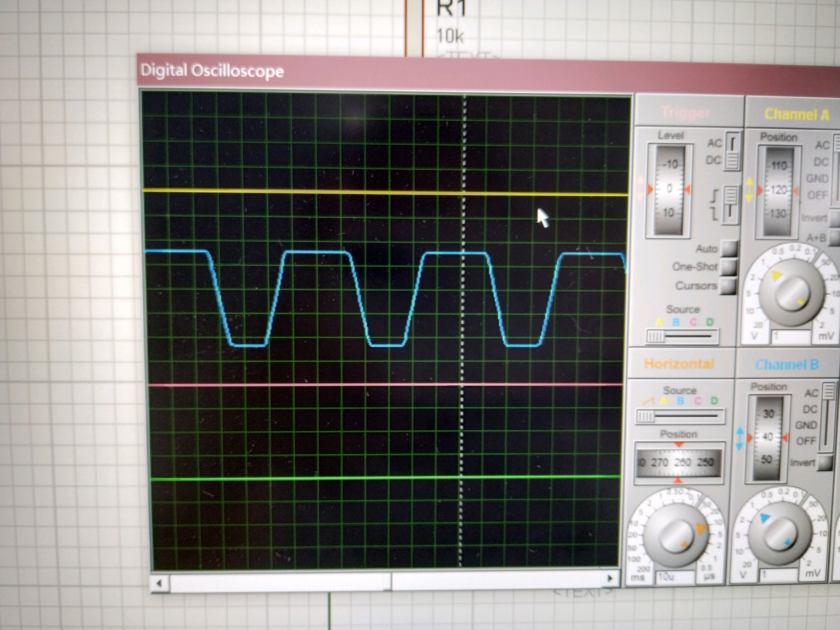Click right arrow of oscilloscope scrollbar
Image resolution: width=840 pixels, height=630 pixels.
pos(610,579)
